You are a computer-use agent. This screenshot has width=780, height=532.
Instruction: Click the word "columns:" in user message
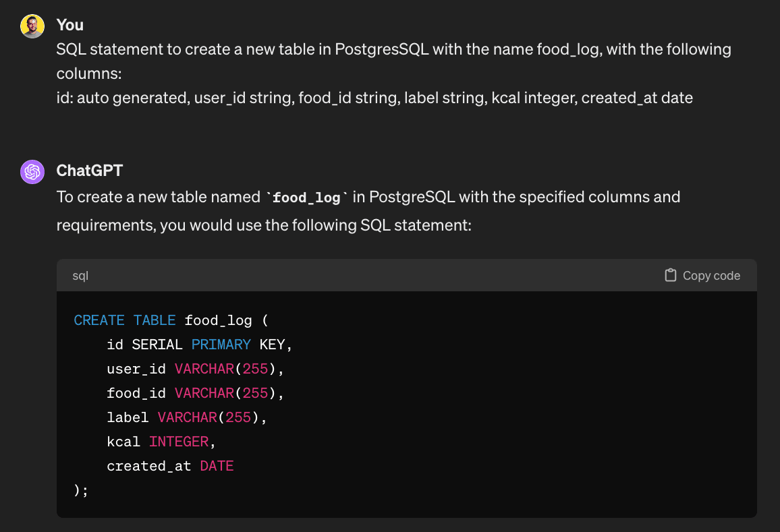click(88, 73)
